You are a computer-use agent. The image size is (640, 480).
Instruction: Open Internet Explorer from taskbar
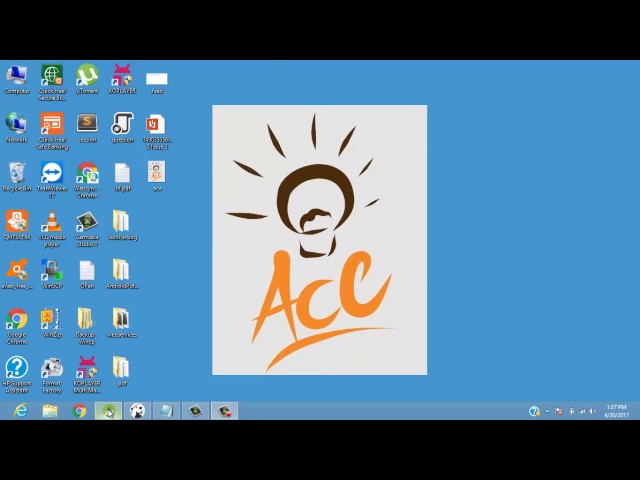(21, 411)
